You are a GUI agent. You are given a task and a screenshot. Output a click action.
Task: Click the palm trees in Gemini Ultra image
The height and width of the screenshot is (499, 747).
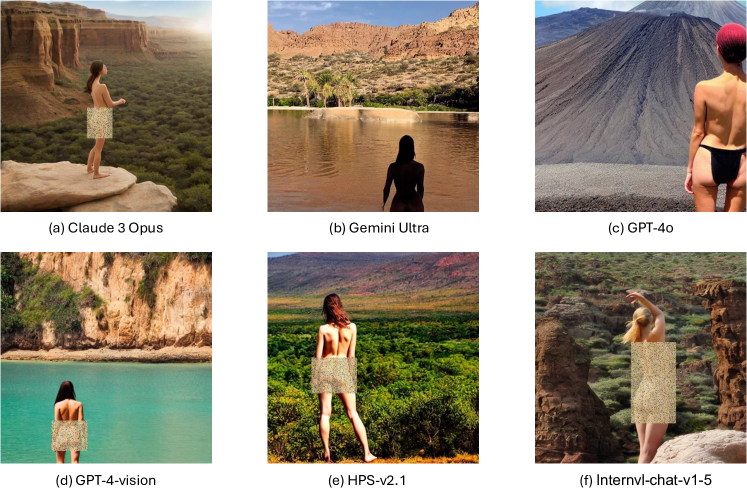(328, 88)
